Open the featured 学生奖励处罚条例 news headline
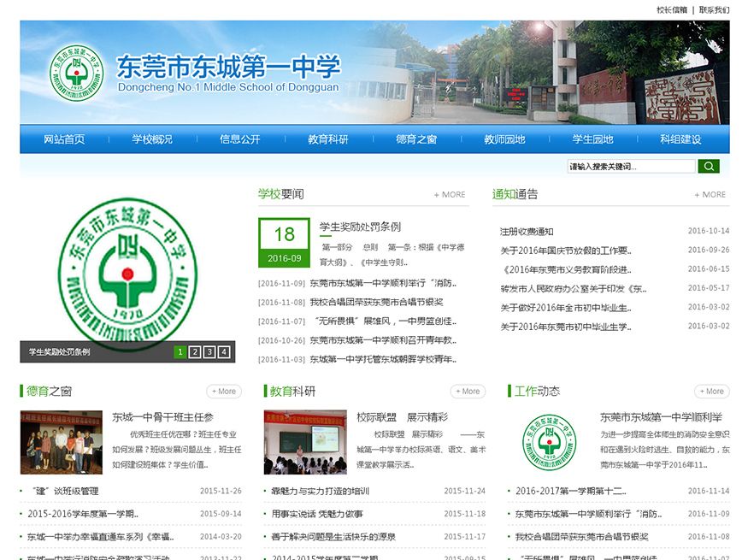 coord(360,227)
